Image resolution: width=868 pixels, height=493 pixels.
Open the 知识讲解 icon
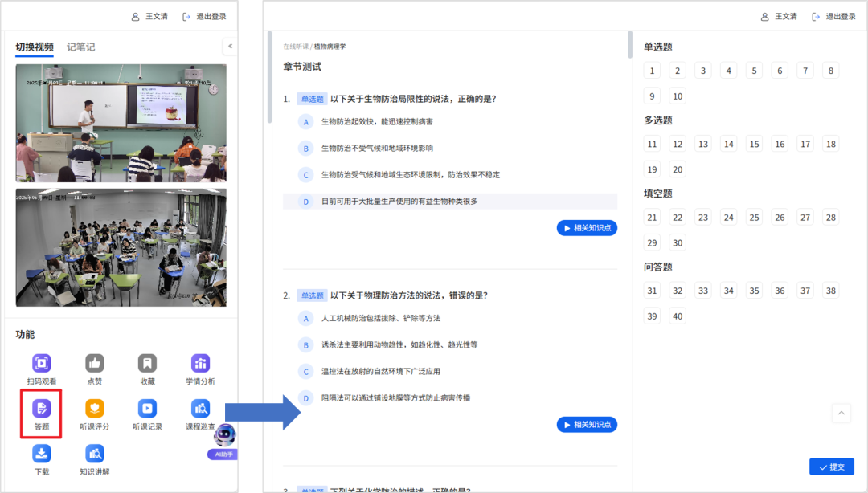(95, 454)
